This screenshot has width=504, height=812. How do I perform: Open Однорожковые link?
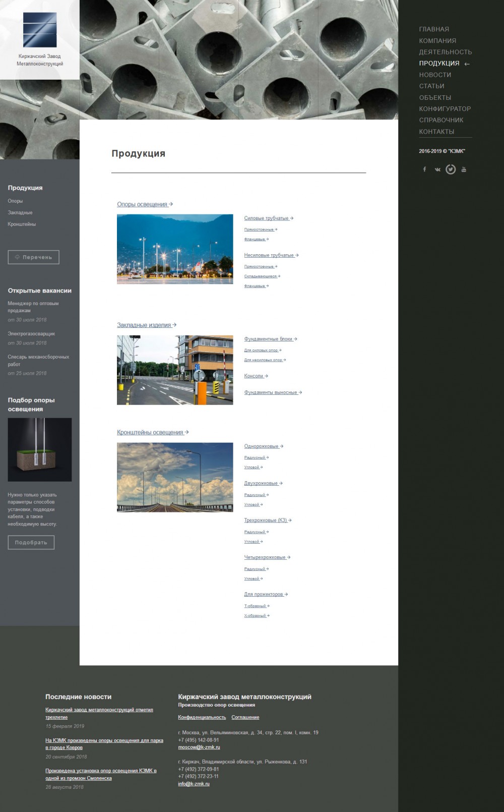(264, 446)
